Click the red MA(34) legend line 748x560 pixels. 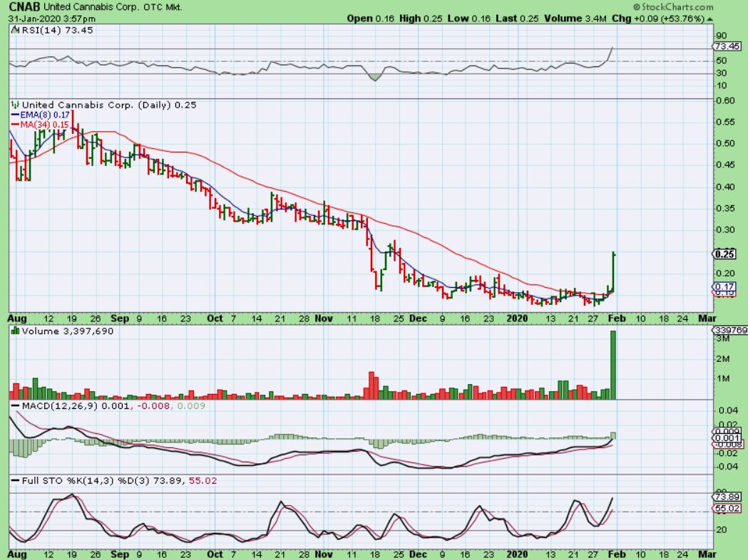(14, 124)
